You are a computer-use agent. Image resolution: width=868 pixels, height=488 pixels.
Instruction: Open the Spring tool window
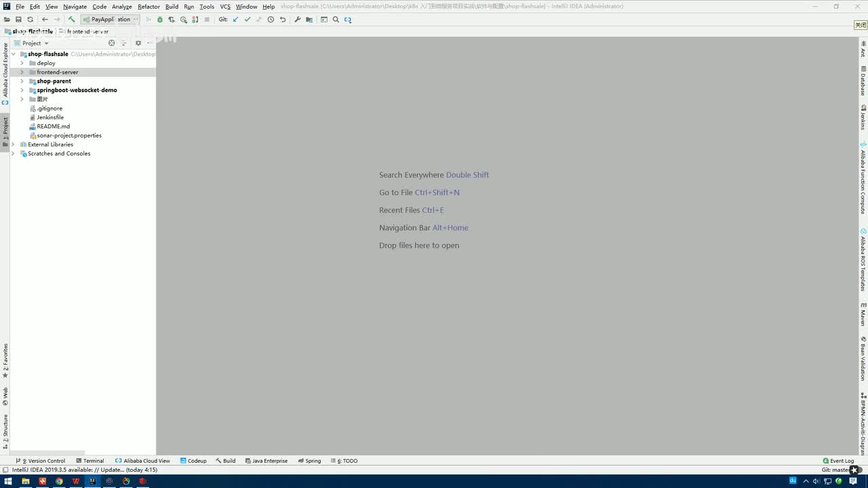[309, 461]
